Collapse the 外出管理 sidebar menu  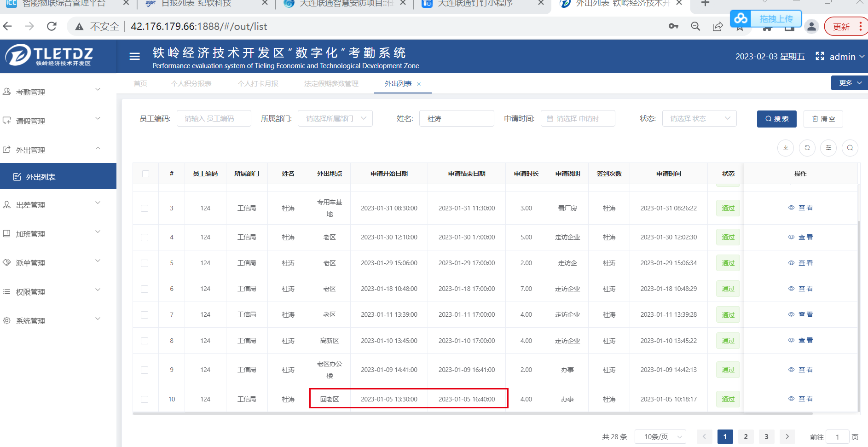click(58, 150)
